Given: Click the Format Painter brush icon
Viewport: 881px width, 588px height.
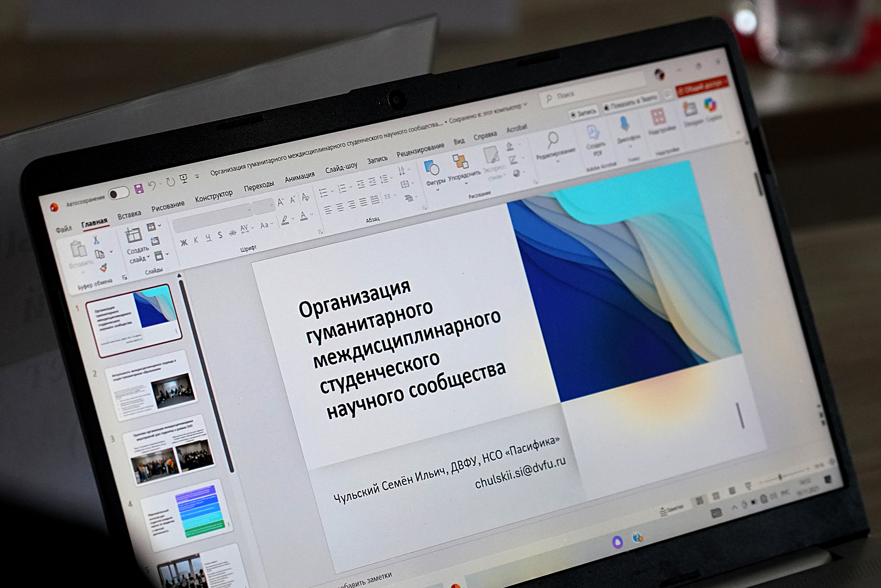Looking at the screenshot, I should (103, 268).
